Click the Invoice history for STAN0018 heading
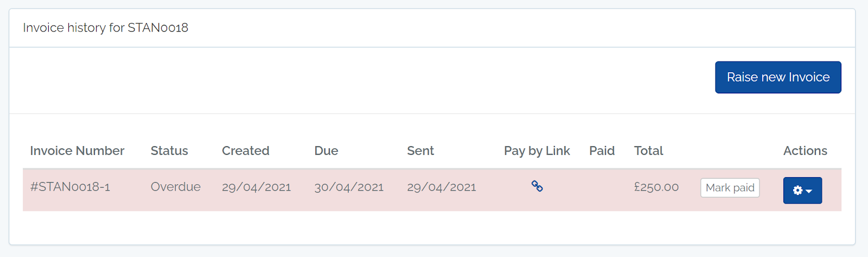 tap(105, 28)
